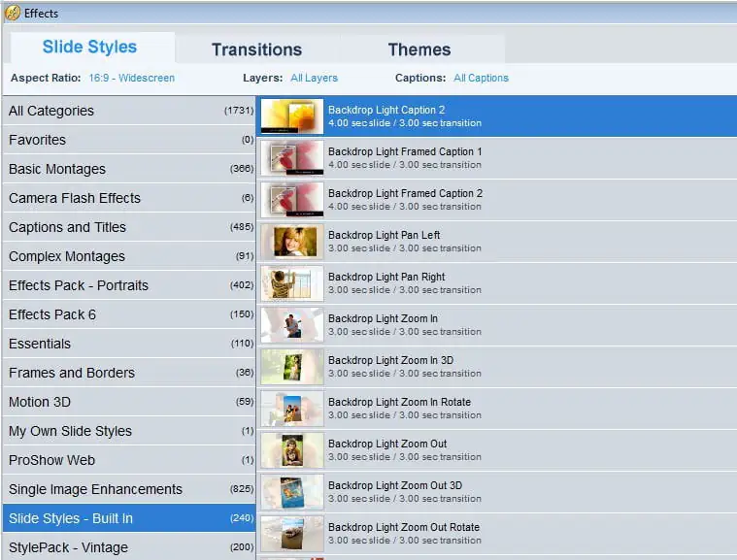Open the Aspect Ratio 16:9 Widescreen dropdown
The image size is (737, 560).
[x=131, y=78]
